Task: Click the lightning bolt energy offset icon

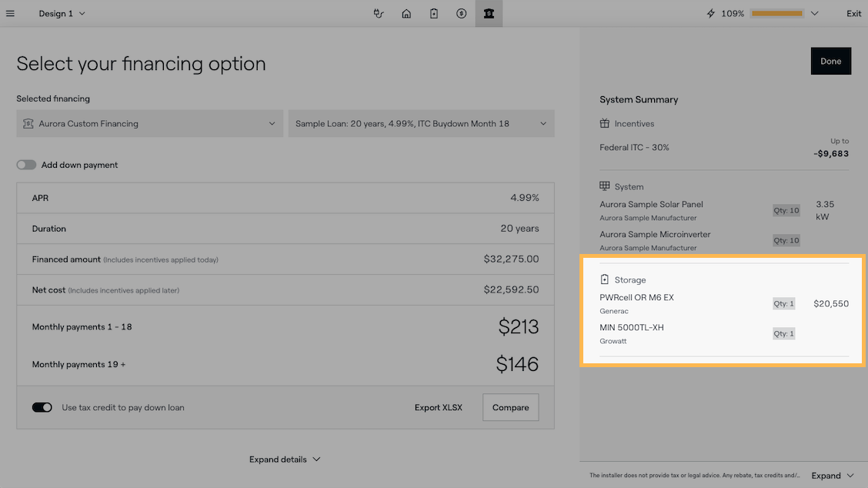Action: click(x=711, y=13)
